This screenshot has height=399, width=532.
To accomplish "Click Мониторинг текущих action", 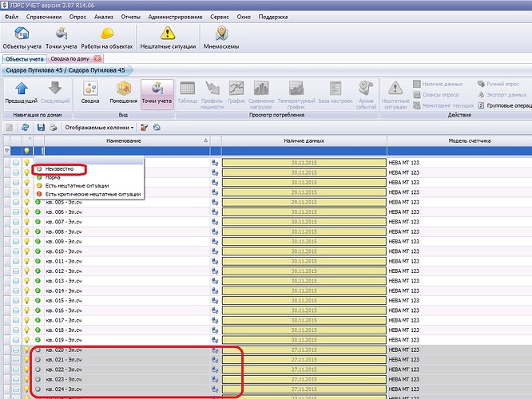I will tap(443, 105).
